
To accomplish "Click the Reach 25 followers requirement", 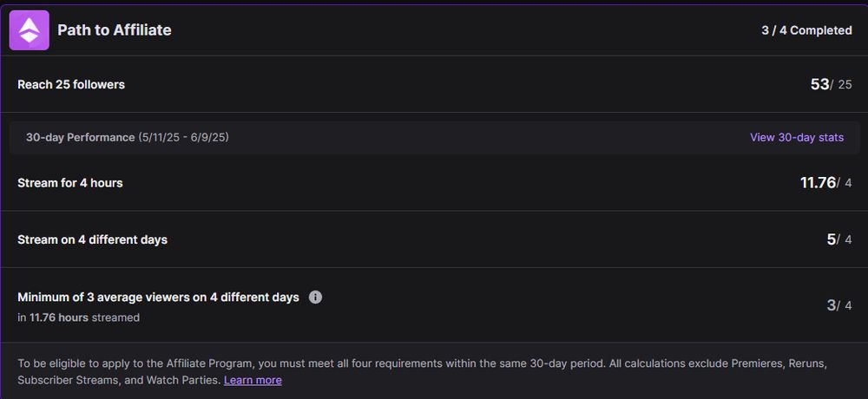I will click(71, 84).
